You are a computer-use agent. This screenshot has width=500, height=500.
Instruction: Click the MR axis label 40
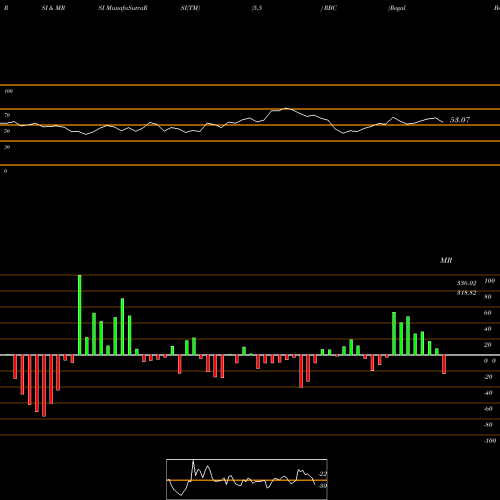488,329
